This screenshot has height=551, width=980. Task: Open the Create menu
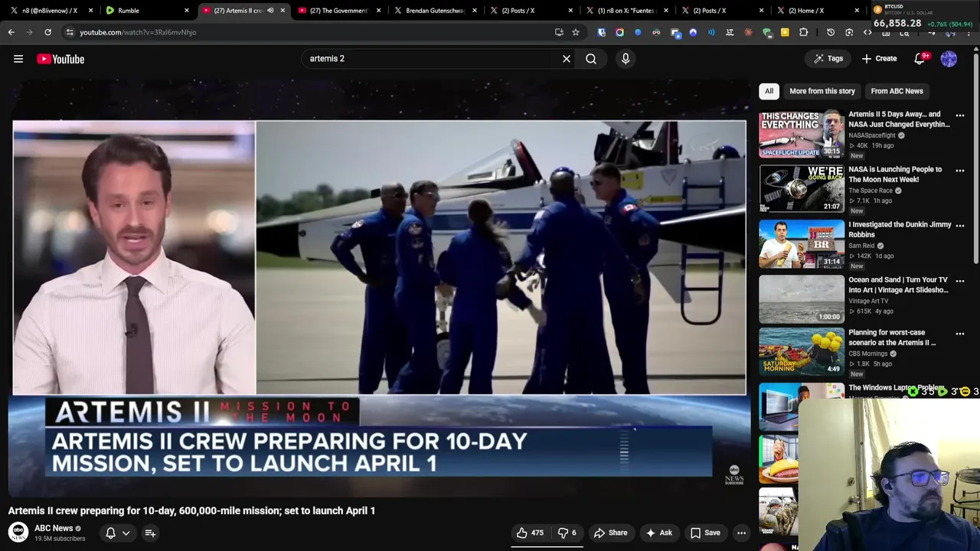coord(879,59)
